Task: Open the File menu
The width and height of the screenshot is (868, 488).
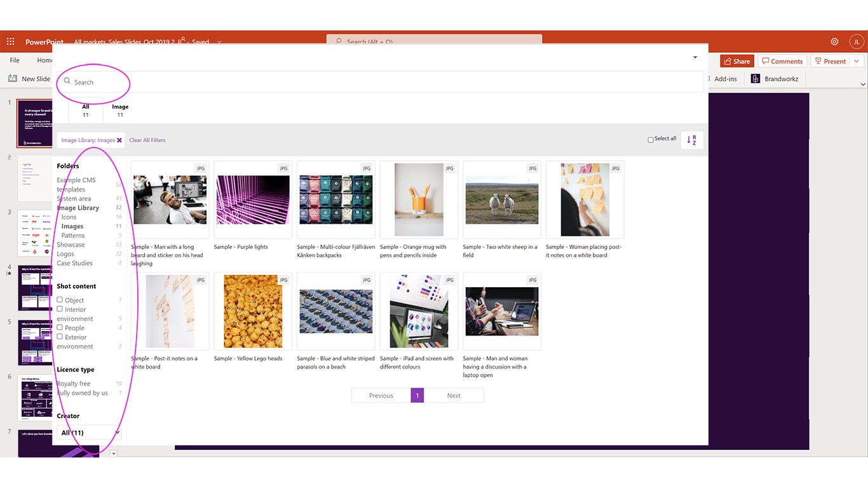Action: tap(15, 60)
